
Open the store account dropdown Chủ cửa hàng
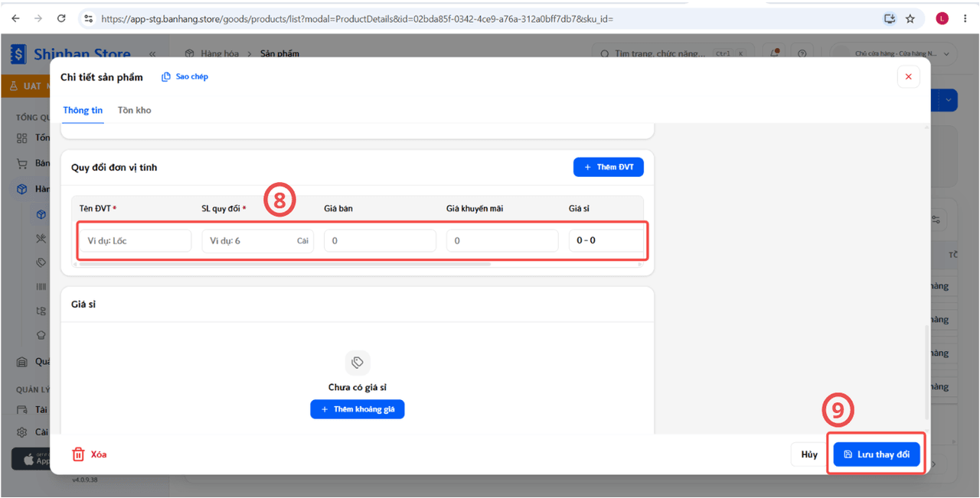894,54
